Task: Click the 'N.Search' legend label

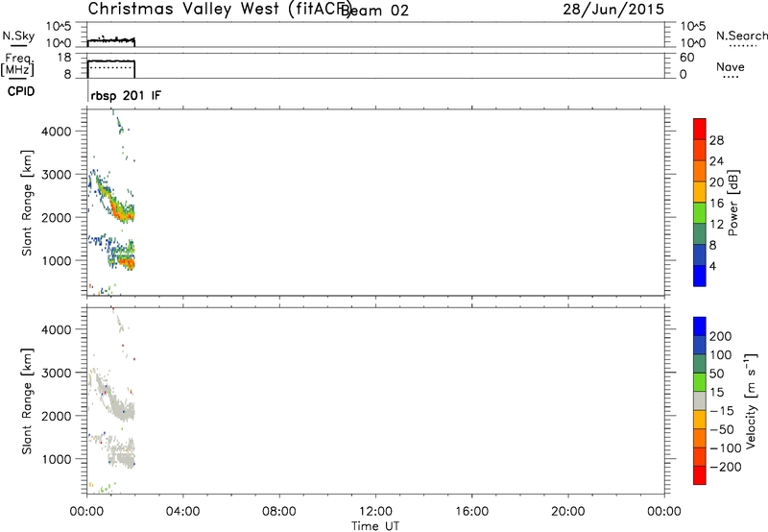Action: 741,36
